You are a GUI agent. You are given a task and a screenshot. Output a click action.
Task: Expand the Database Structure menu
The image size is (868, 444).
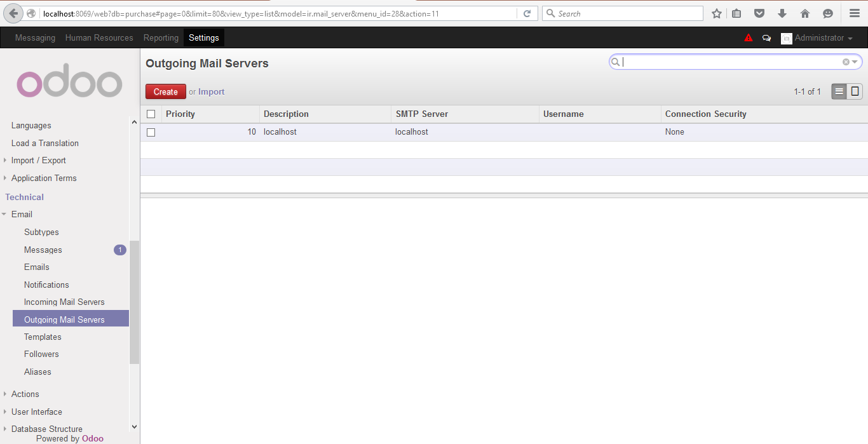[x=46, y=429]
